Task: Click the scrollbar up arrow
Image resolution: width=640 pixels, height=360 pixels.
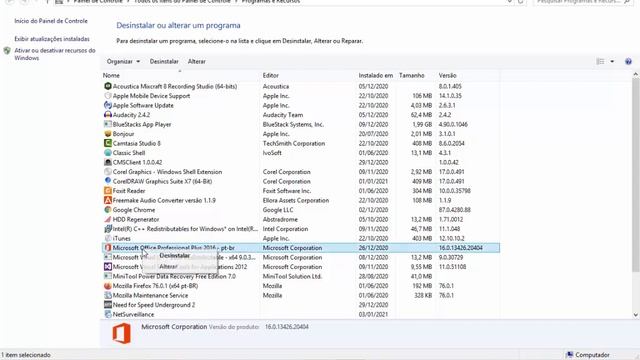Action: coord(636,75)
